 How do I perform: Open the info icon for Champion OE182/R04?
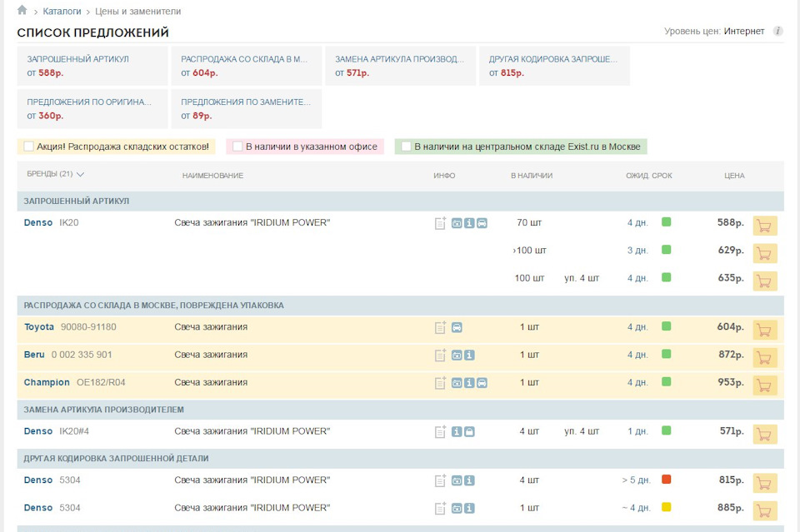tap(469, 383)
